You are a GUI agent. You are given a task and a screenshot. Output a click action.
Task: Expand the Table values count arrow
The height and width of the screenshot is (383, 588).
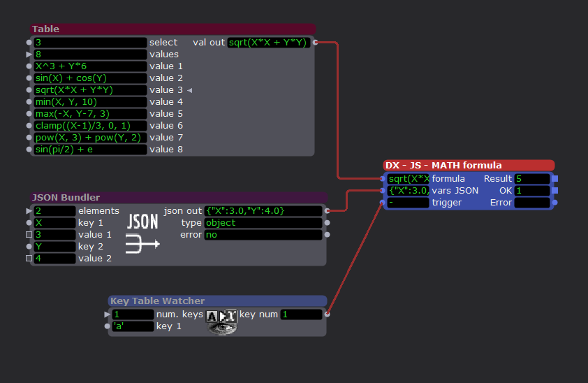point(29,55)
